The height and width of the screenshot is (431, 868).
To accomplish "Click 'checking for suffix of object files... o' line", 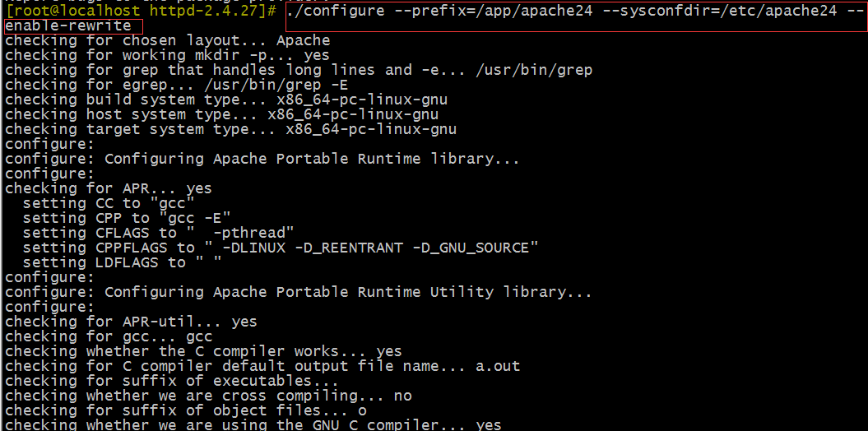I will click(x=185, y=411).
